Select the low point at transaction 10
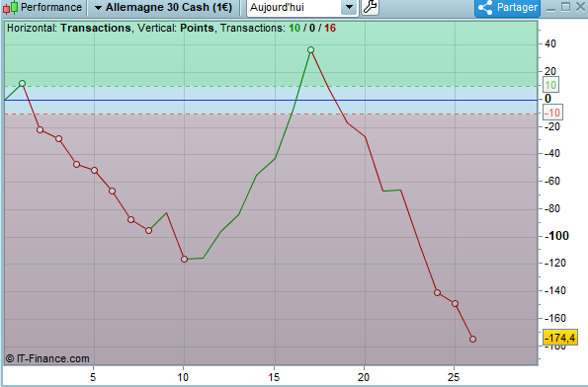The image size is (588, 387). (x=184, y=260)
